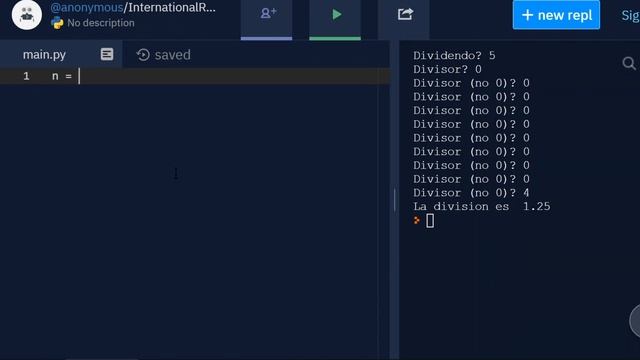Click the splitter handle between editor and console

pos(394,200)
